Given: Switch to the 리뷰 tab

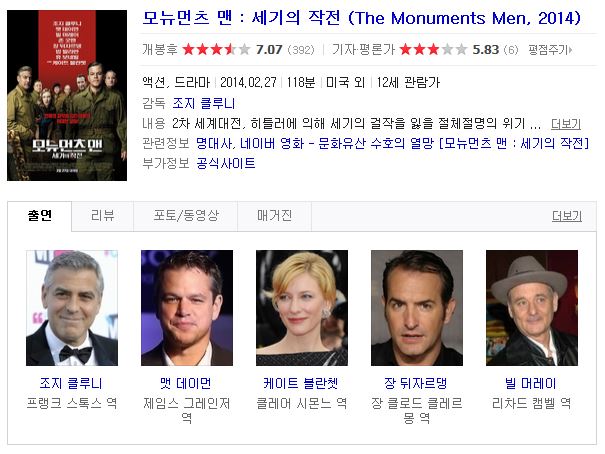Looking at the screenshot, I should tap(103, 216).
